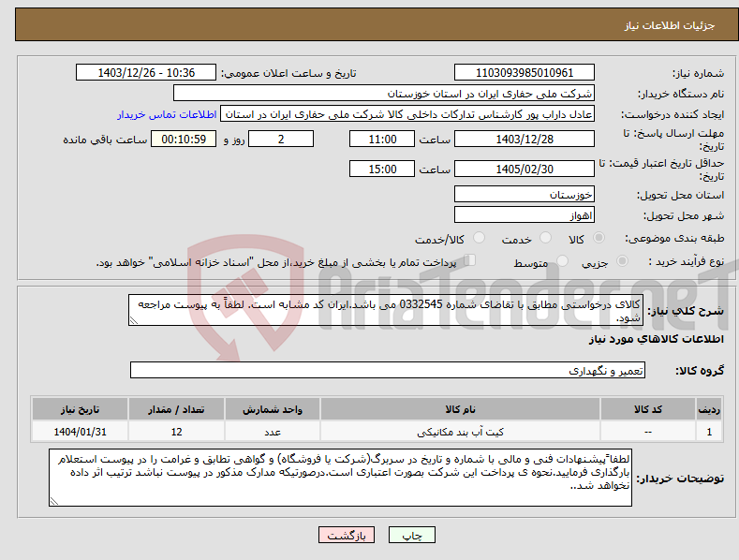Click the remaining time field 00:10:59
The height and width of the screenshot is (560, 739).
point(184,139)
